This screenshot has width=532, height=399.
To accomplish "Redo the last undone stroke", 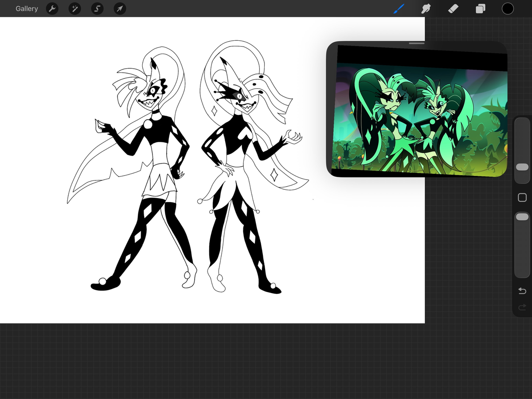I will [x=522, y=307].
